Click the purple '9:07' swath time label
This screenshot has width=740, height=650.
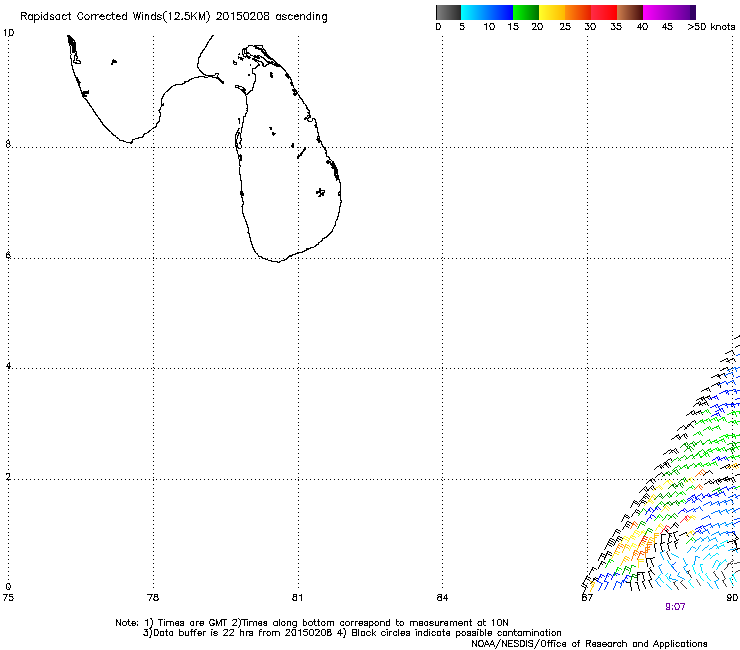tap(675, 607)
